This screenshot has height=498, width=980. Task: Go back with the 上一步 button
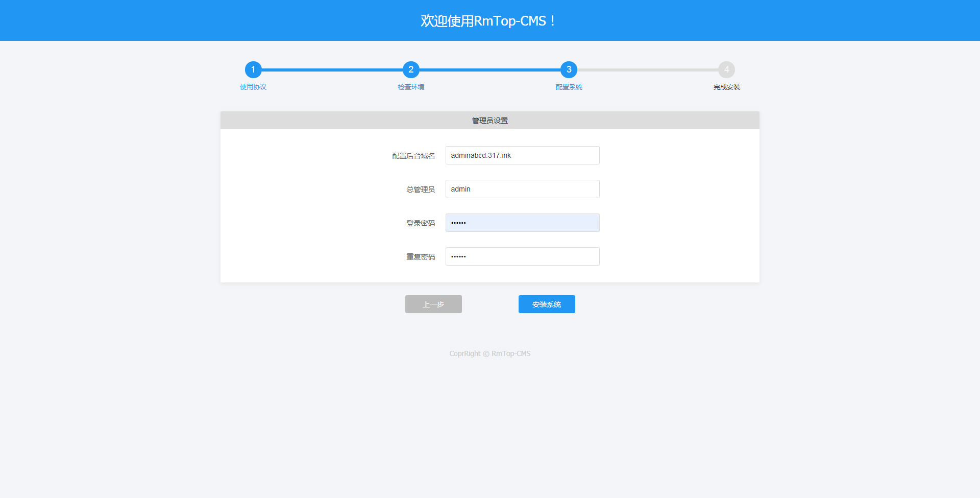(433, 304)
